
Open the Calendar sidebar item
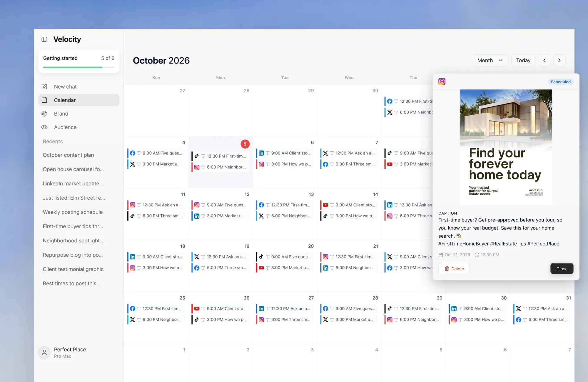click(79, 100)
